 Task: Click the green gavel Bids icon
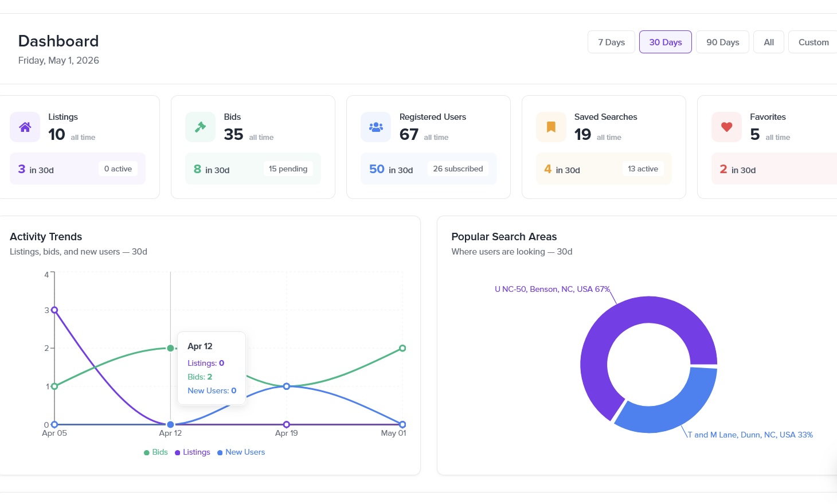point(200,127)
